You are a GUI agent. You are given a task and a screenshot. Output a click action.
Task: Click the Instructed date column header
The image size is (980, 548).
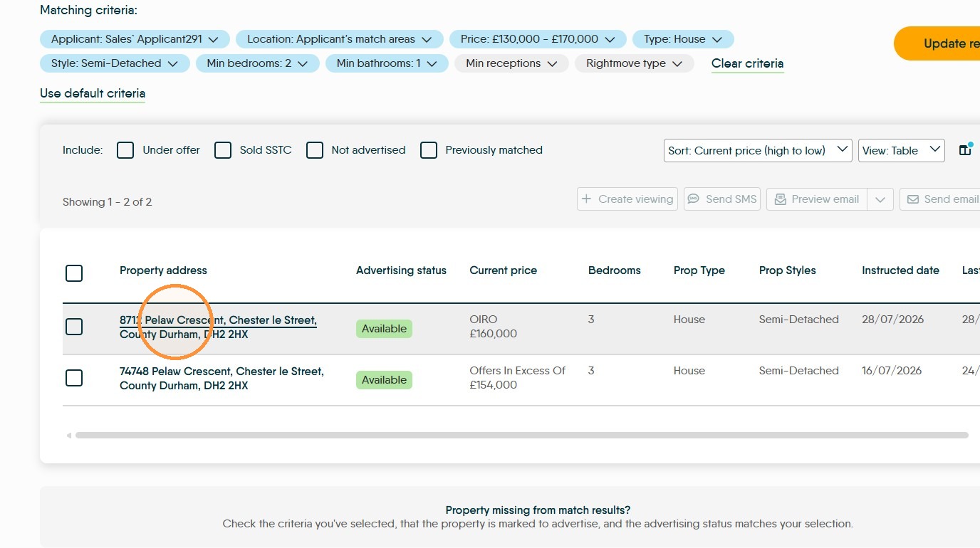900,270
